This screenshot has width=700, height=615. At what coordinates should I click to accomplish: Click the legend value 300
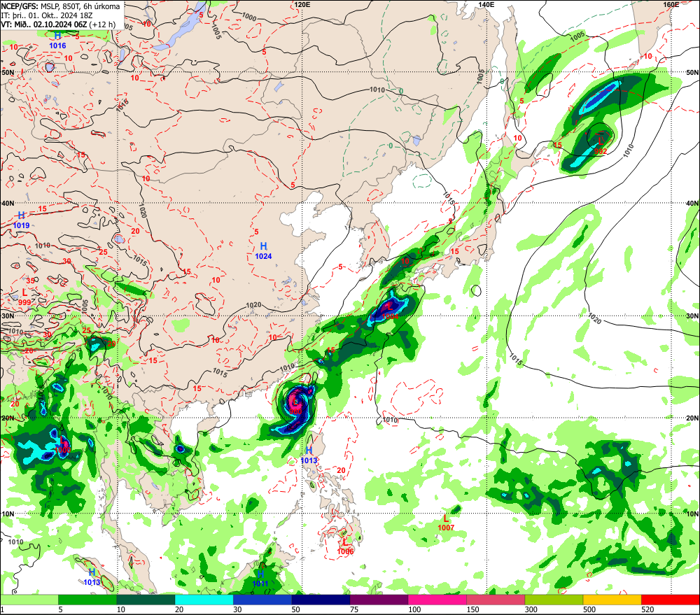pyautogui.click(x=531, y=609)
